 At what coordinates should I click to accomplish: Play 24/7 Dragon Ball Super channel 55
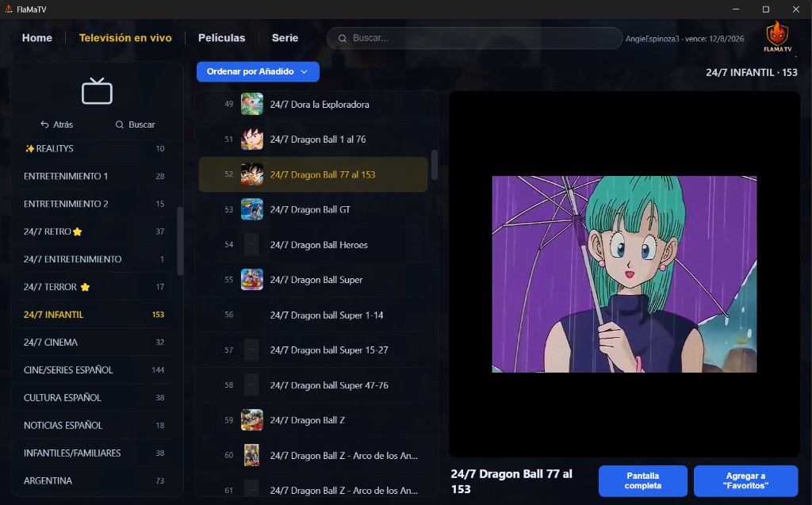(313, 280)
